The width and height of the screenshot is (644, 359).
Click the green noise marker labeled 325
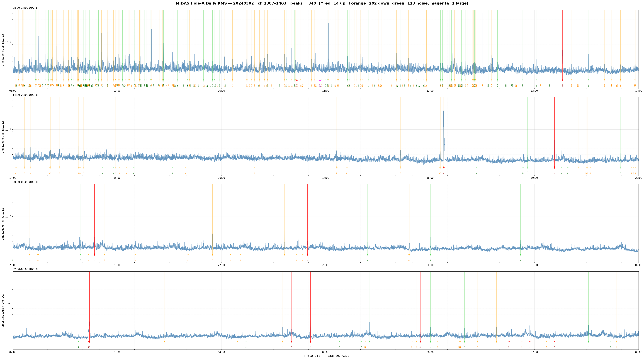430,341
